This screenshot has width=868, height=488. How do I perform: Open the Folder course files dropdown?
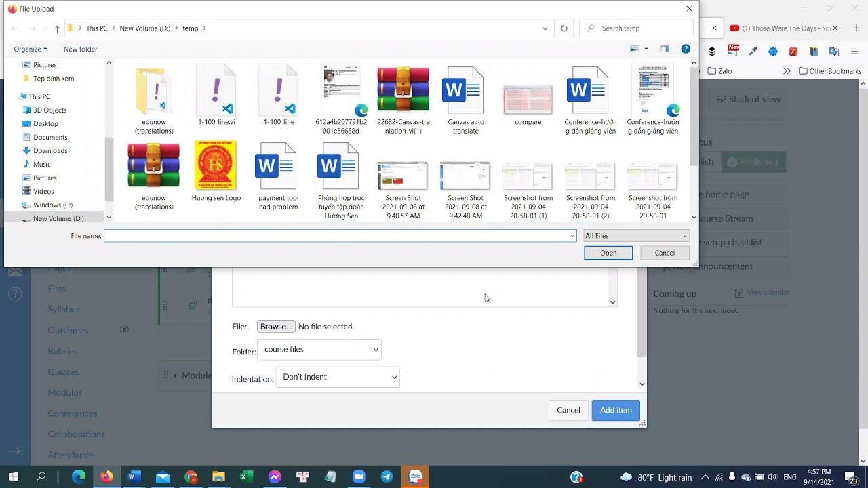pyautogui.click(x=319, y=350)
